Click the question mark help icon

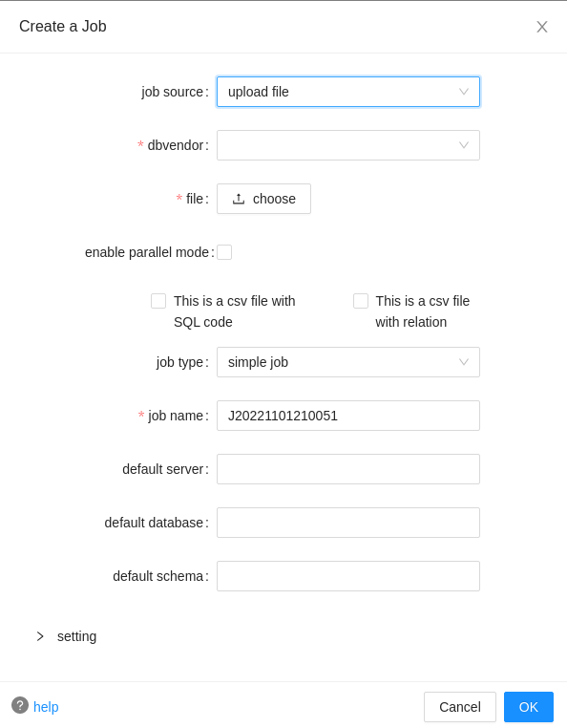coord(20,705)
